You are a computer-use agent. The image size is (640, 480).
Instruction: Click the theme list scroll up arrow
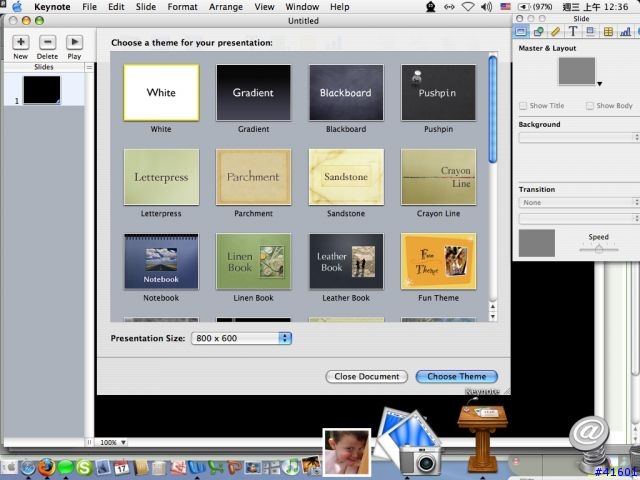pyautogui.click(x=493, y=307)
